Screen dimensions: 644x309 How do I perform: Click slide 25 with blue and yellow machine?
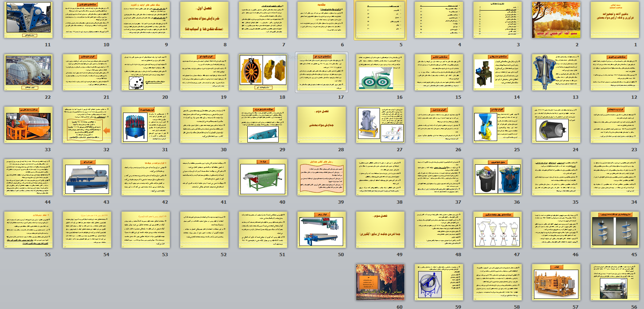click(497, 125)
